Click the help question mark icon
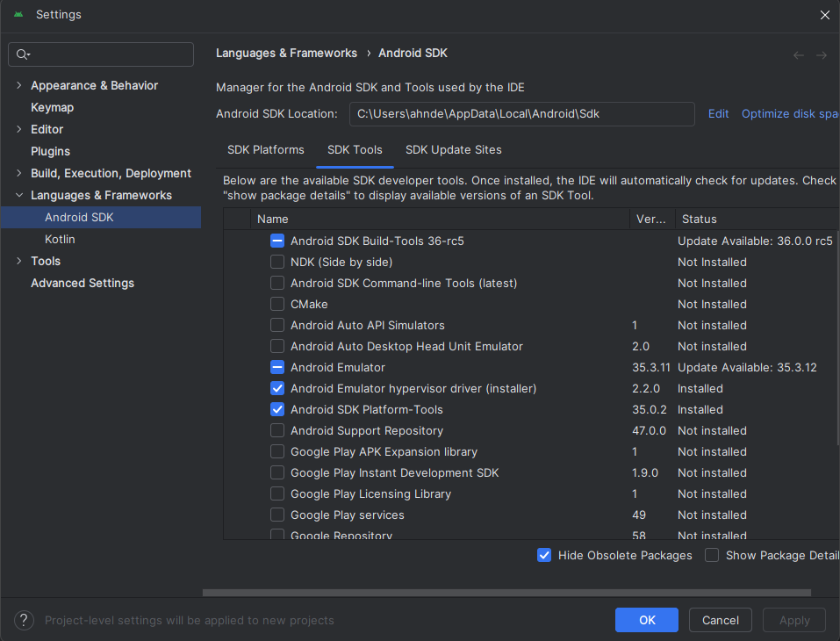The image size is (840, 641). (25, 620)
